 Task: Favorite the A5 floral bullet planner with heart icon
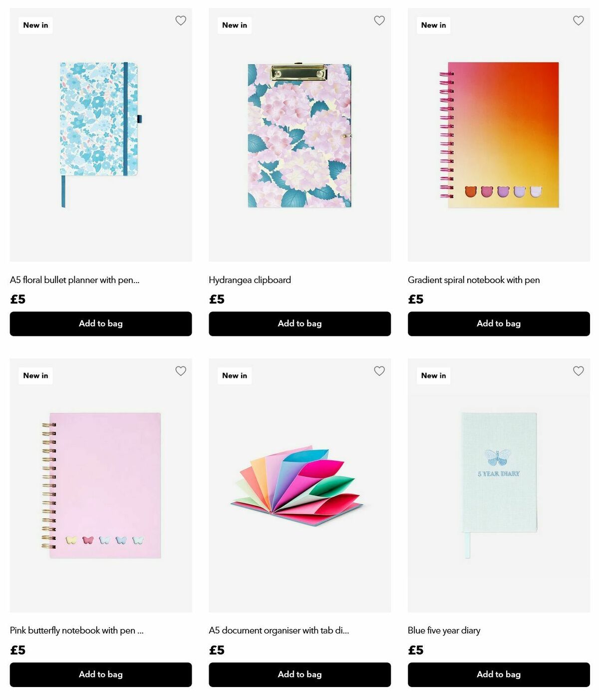[181, 20]
